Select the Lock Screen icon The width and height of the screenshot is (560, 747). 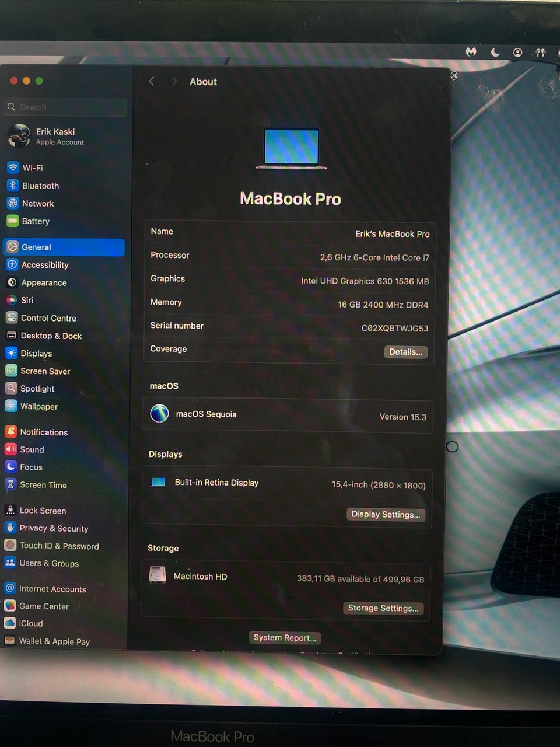(10, 510)
